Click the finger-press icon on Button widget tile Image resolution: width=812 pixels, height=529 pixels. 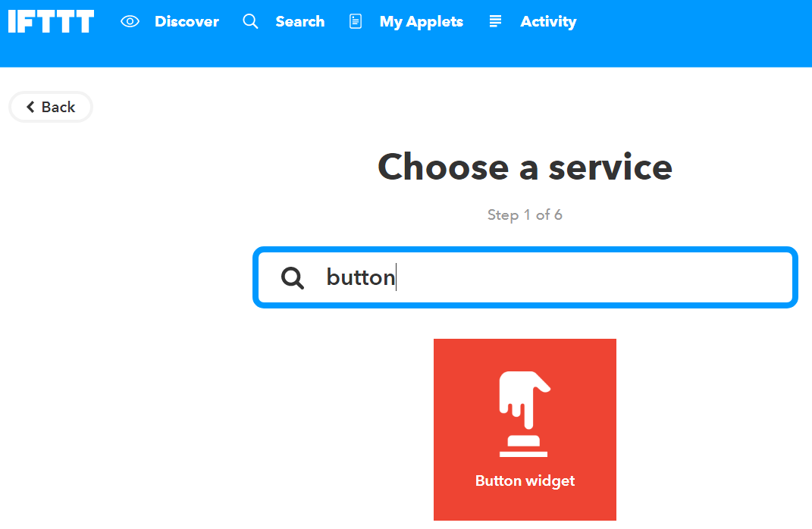pyautogui.click(x=525, y=413)
